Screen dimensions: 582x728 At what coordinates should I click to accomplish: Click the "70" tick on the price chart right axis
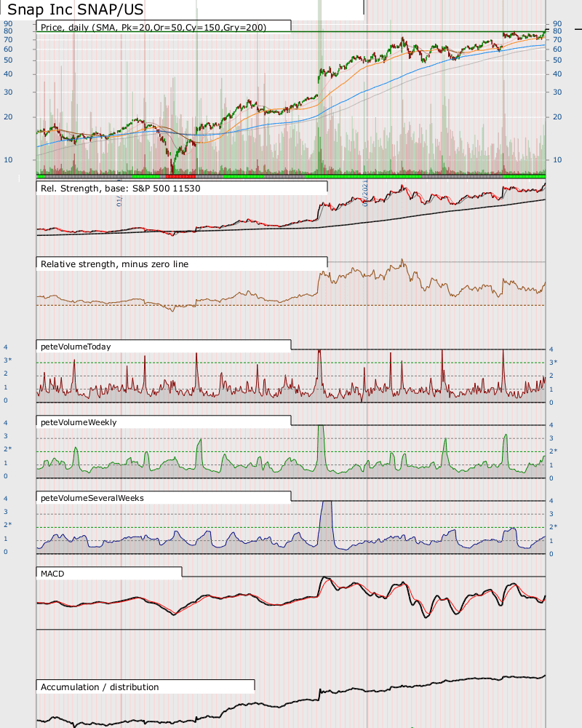pyautogui.click(x=557, y=40)
